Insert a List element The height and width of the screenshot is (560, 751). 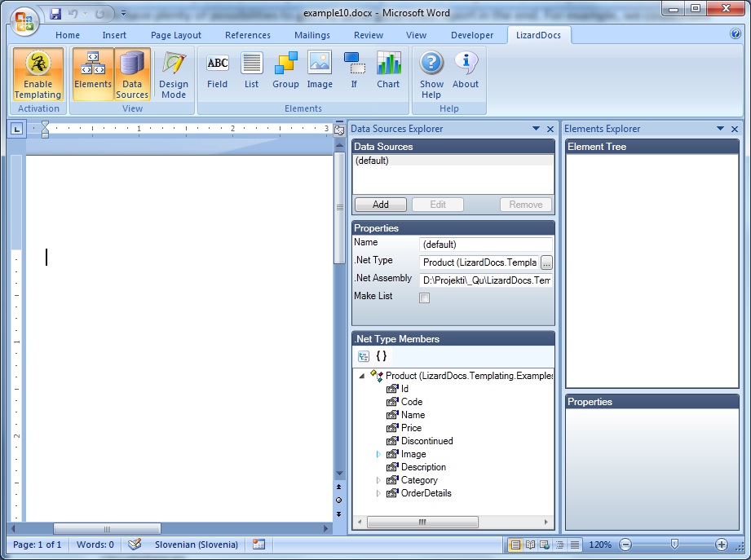[251, 71]
